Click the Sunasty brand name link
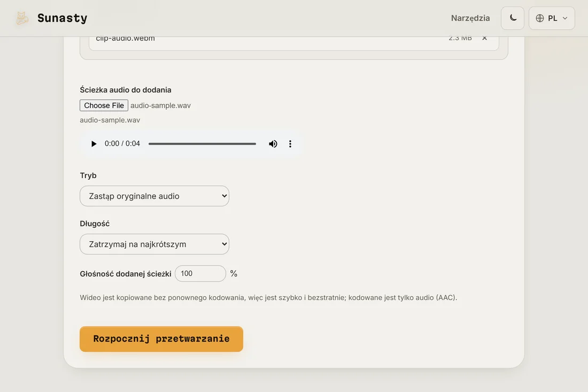This screenshot has height=392, width=588. [62, 18]
